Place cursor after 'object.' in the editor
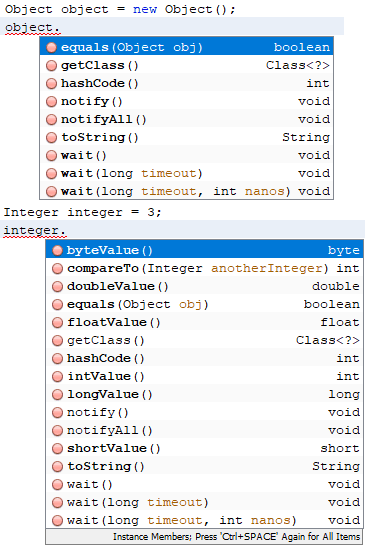Image resolution: width=365 pixels, height=545 pixels. [61, 27]
